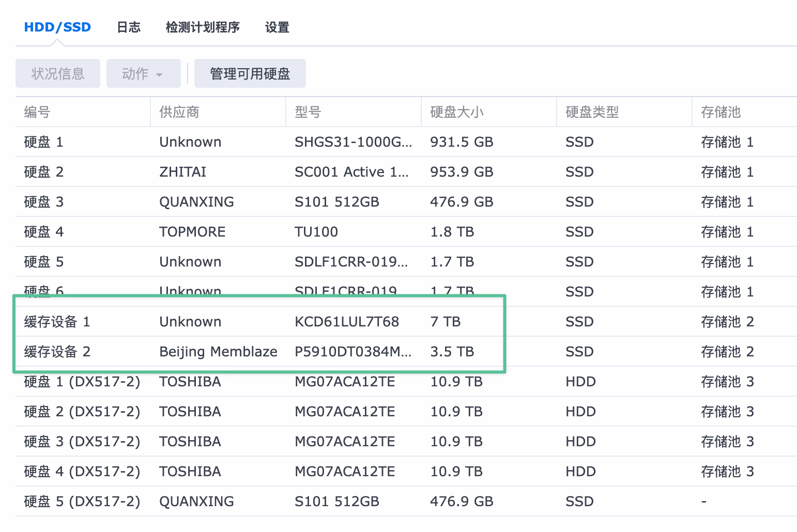Click the 硬盘类型 column header
Screen dimensions: 797x532
click(592, 112)
